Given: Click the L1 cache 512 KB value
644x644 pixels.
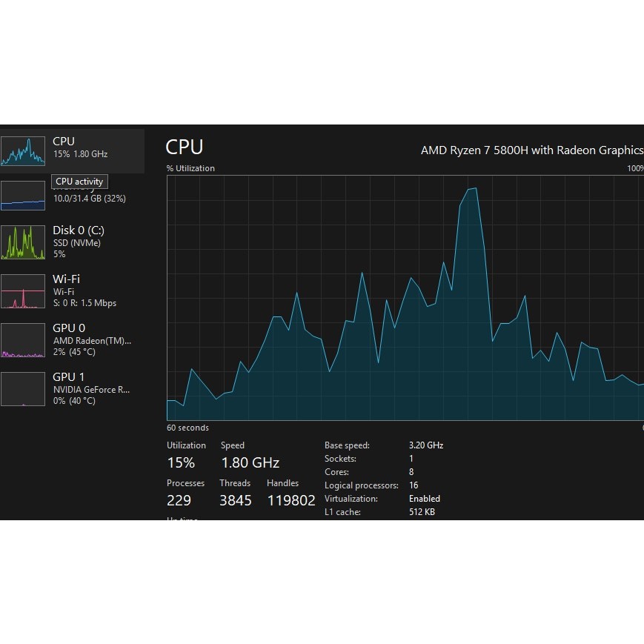Looking at the screenshot, I should click(x=422, y=512).
